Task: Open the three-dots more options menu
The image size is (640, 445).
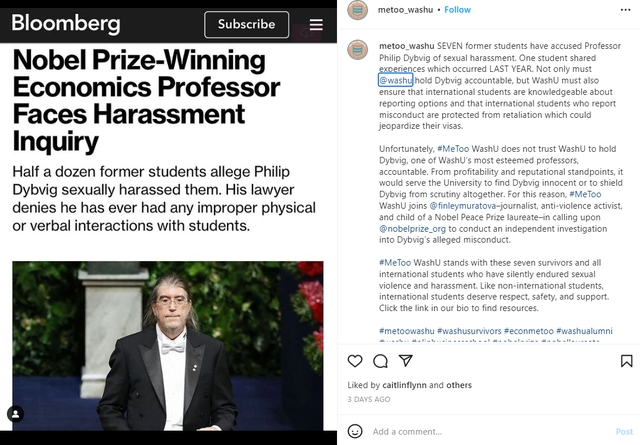Action: coord(625,10)
